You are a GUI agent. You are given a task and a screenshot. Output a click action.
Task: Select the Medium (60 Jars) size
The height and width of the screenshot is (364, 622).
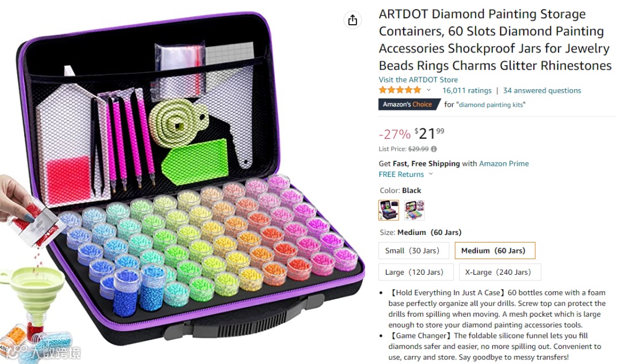[495, 251]
